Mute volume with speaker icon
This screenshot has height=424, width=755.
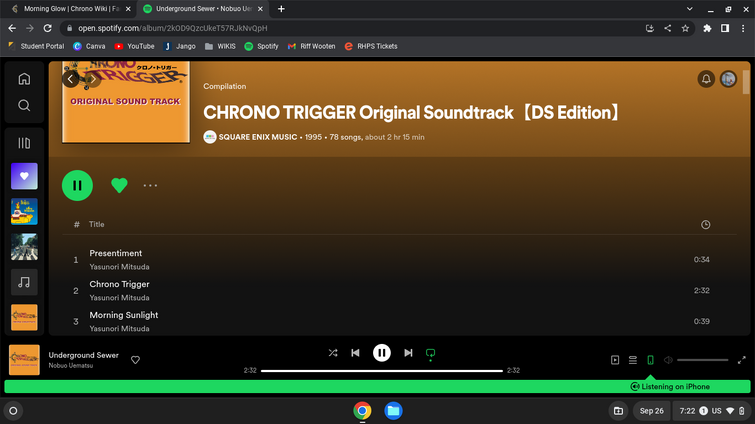click(x=668, y=360)
